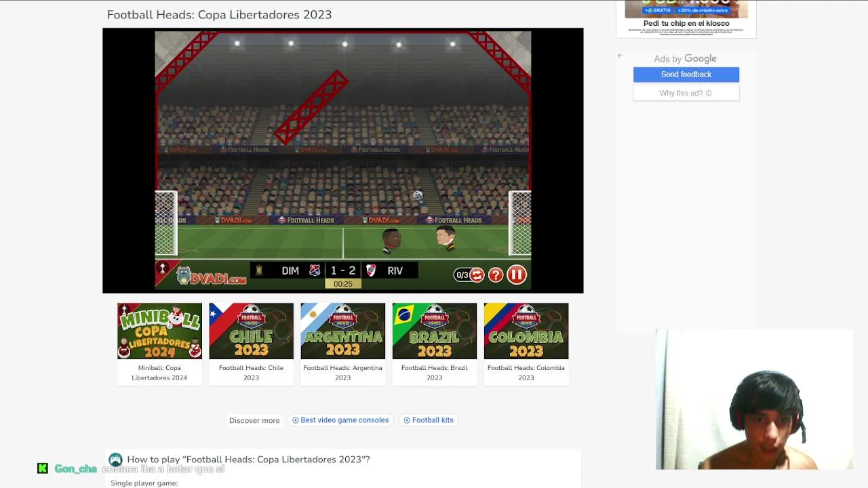Click the 'DIM' team label
The height and width of the screenshot is (488, 868).
tap(290, 270)
